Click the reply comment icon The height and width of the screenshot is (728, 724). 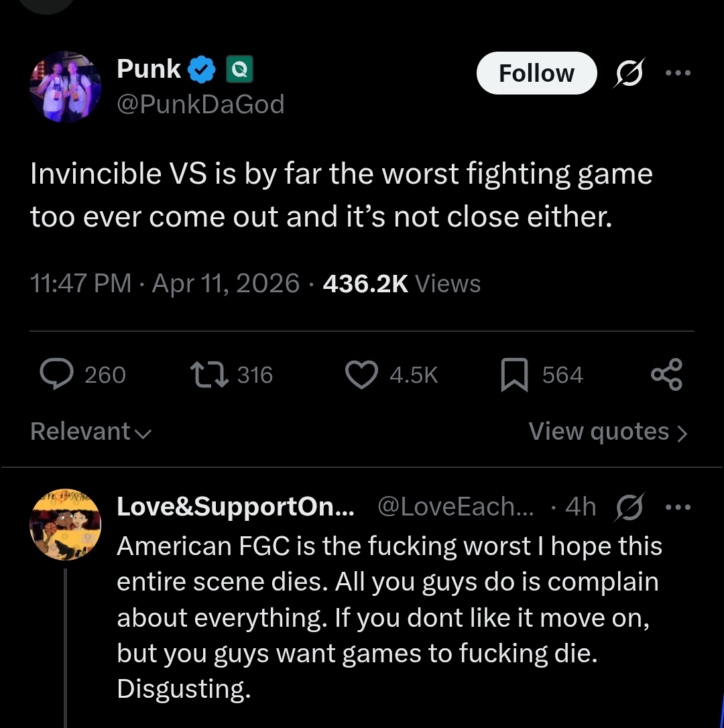coord(58,374)
